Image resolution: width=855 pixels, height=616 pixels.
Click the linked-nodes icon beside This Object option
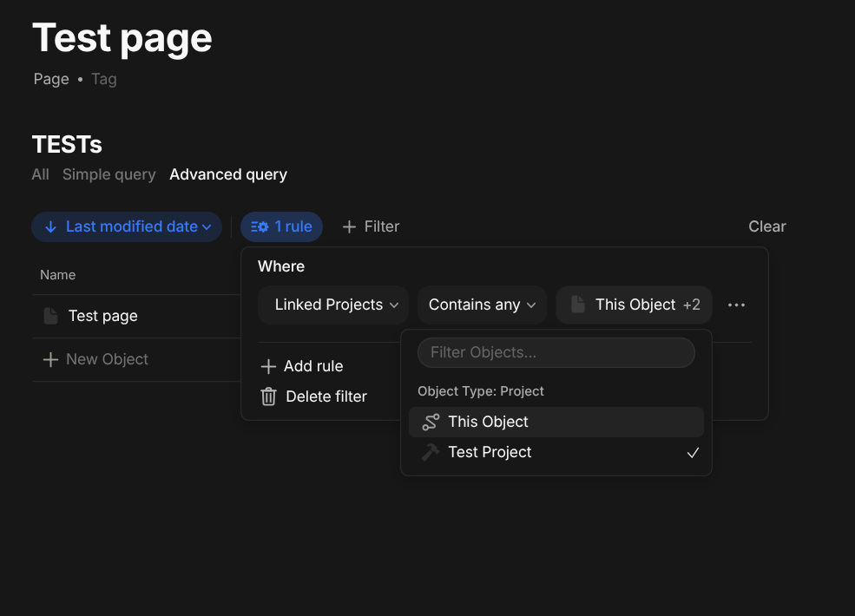pos(431,422)
